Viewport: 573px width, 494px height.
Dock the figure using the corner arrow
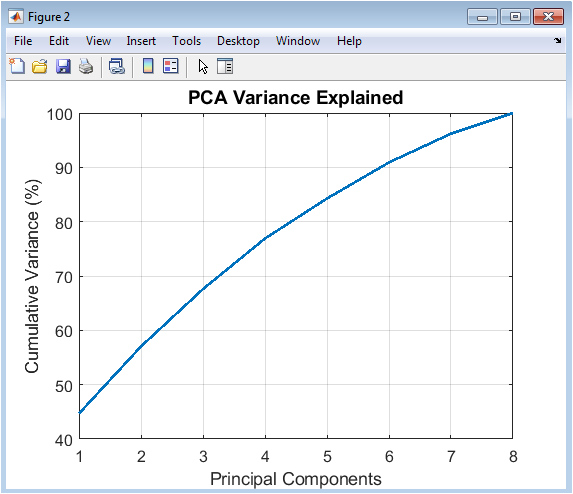click(x=558, y=41)
